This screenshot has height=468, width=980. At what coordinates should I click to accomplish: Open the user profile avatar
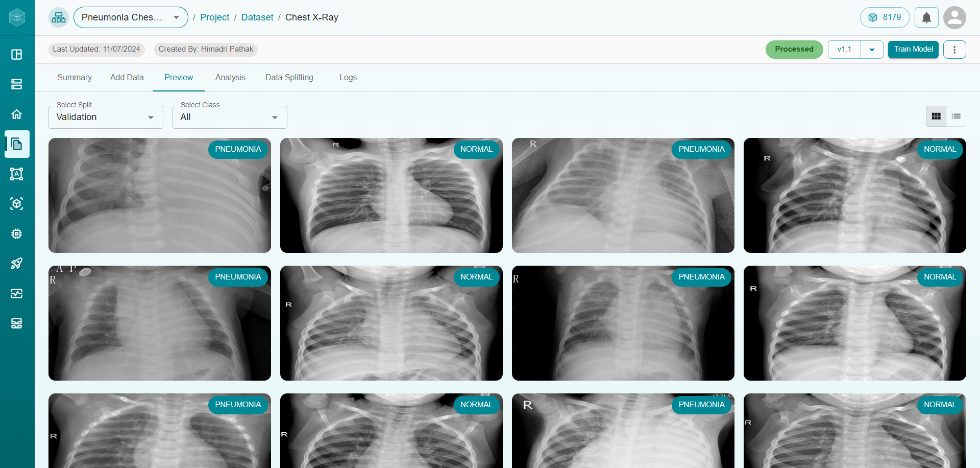point(954,17)
